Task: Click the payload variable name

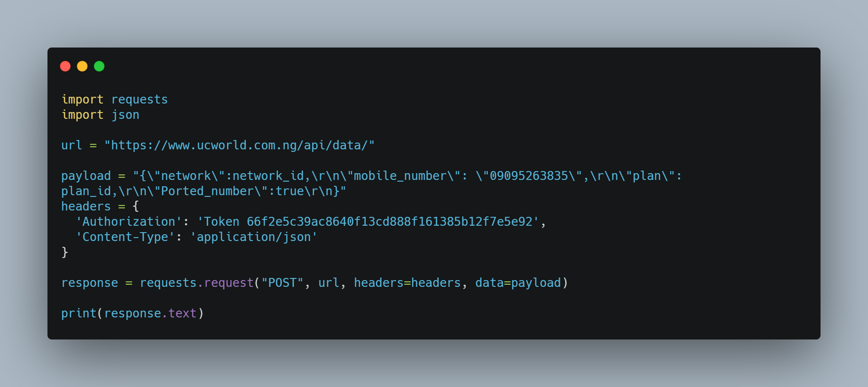Action: [x=86, y=176]
